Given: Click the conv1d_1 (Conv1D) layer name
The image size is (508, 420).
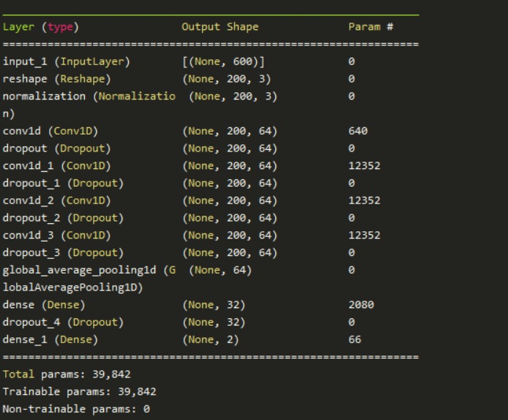Looking at the screenshot, I should click(x=57, y=166).
